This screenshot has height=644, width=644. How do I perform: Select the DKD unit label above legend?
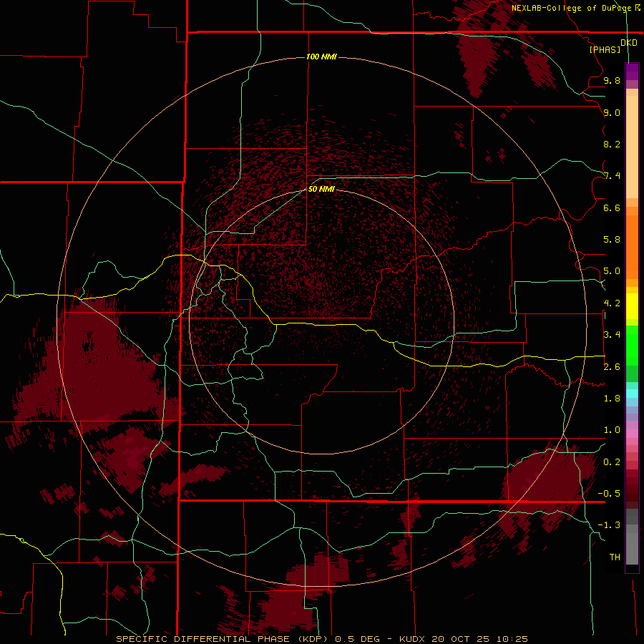629,43
